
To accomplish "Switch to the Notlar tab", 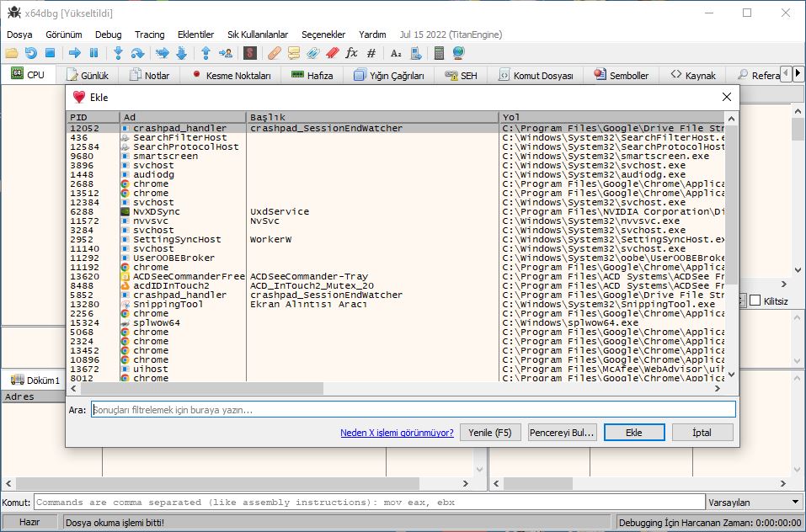I will click(150, 76).
